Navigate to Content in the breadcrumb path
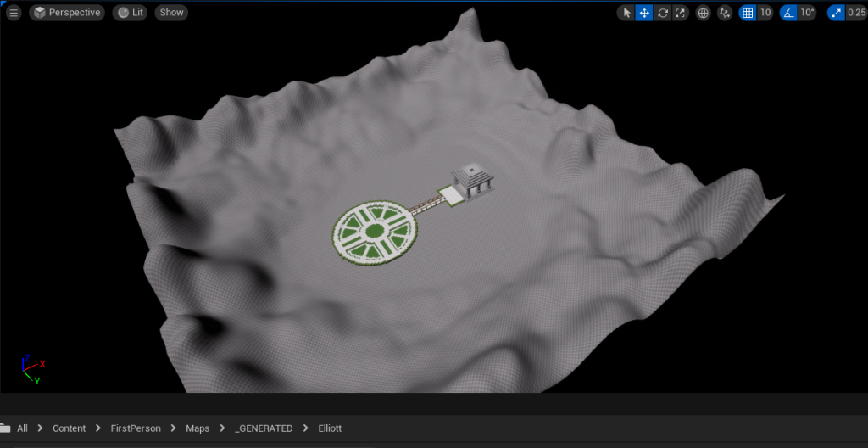The height and width of the screenshot is (448, 868). tap(69, 428)
